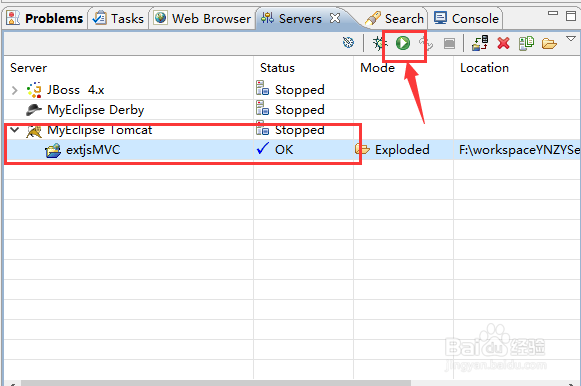This screenshot has height=386, width=581.
Task: Click the add deployment icon
Action: tap(480, 43)
